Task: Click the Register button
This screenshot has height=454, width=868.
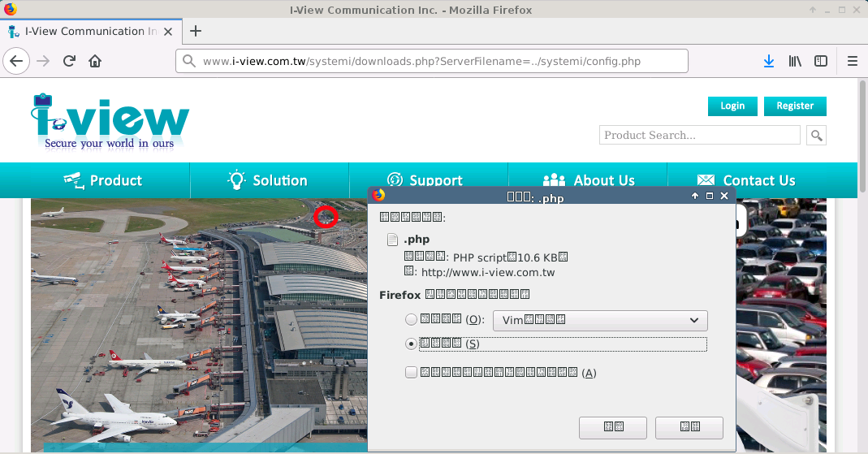Action: (x=795, y=106)
